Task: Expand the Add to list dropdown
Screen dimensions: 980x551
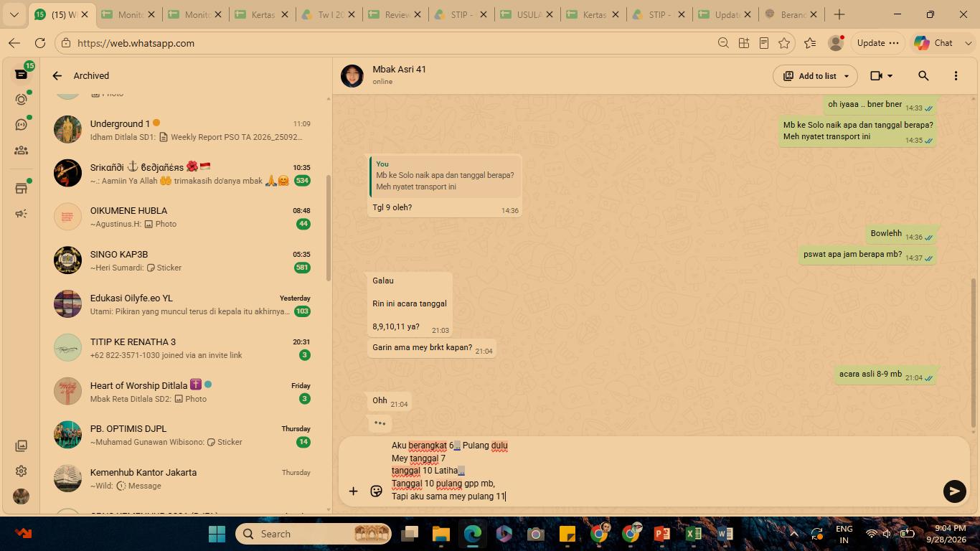Action: tap(847, 76)
